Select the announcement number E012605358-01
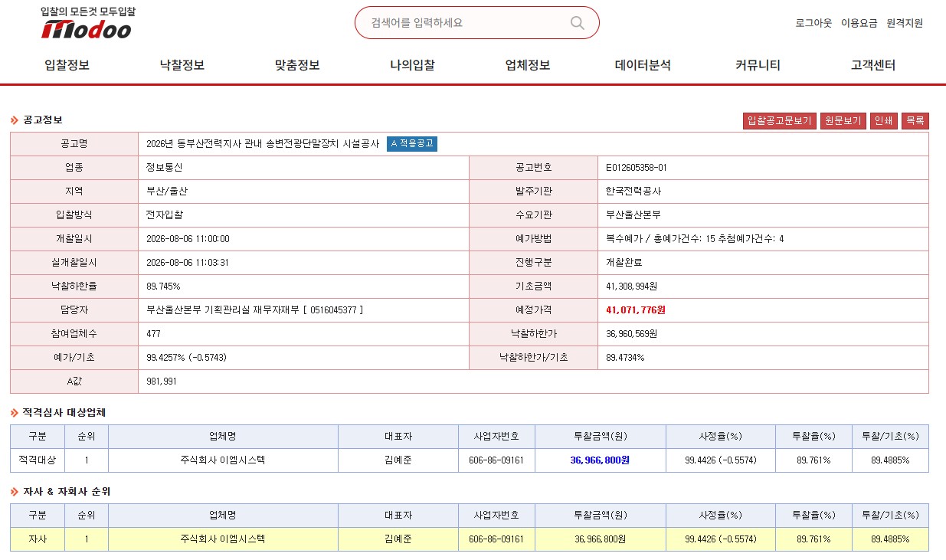 click(636, 168)
